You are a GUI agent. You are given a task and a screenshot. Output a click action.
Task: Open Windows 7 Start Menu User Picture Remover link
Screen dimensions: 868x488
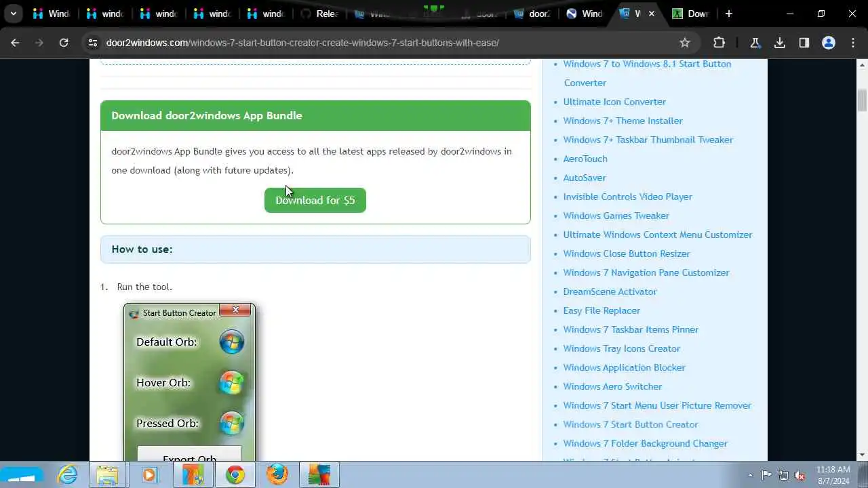pos(657,405)
